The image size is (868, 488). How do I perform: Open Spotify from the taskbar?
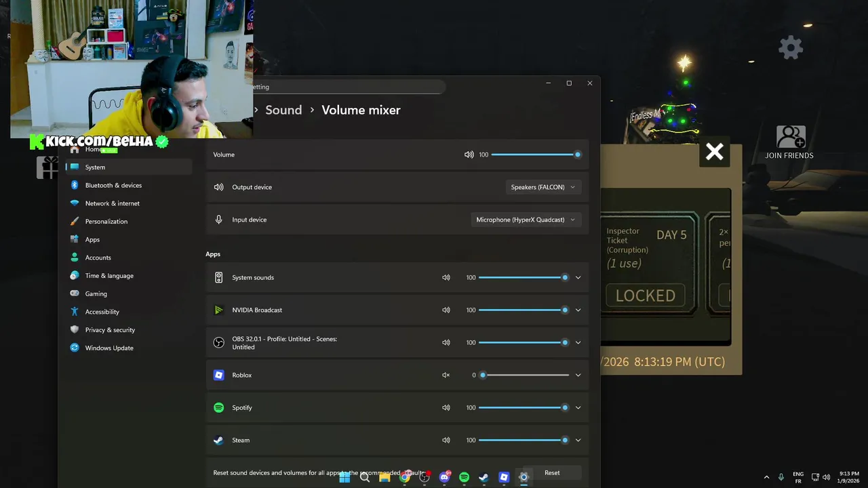pyautogui.click(x=464, y=477)
